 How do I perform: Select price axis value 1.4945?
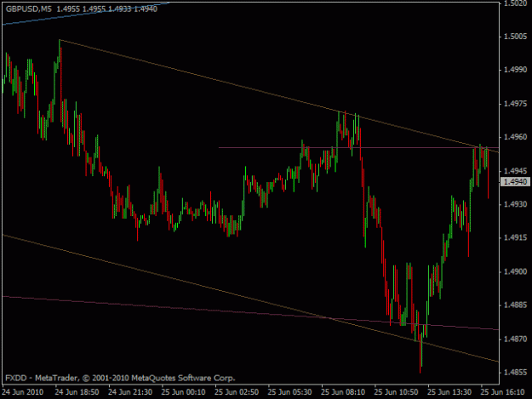pos(516,170)
